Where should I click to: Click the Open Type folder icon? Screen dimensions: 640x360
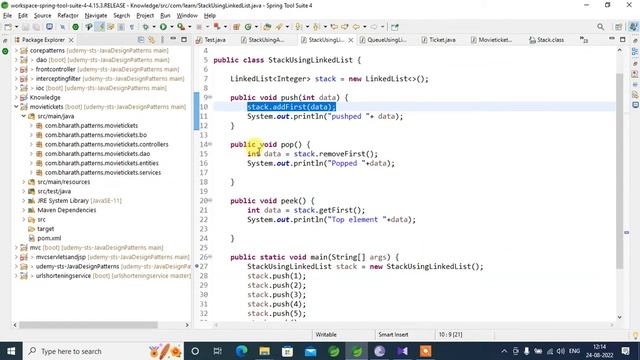click(267, 27)
